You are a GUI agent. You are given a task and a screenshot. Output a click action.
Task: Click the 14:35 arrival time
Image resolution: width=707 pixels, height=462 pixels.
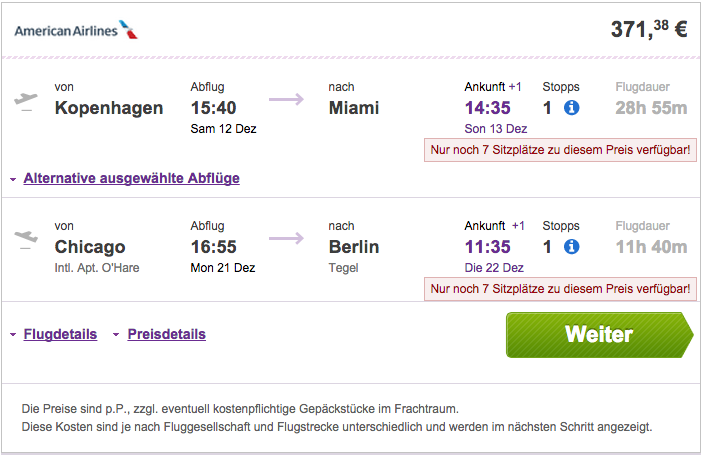pos(487,108)
